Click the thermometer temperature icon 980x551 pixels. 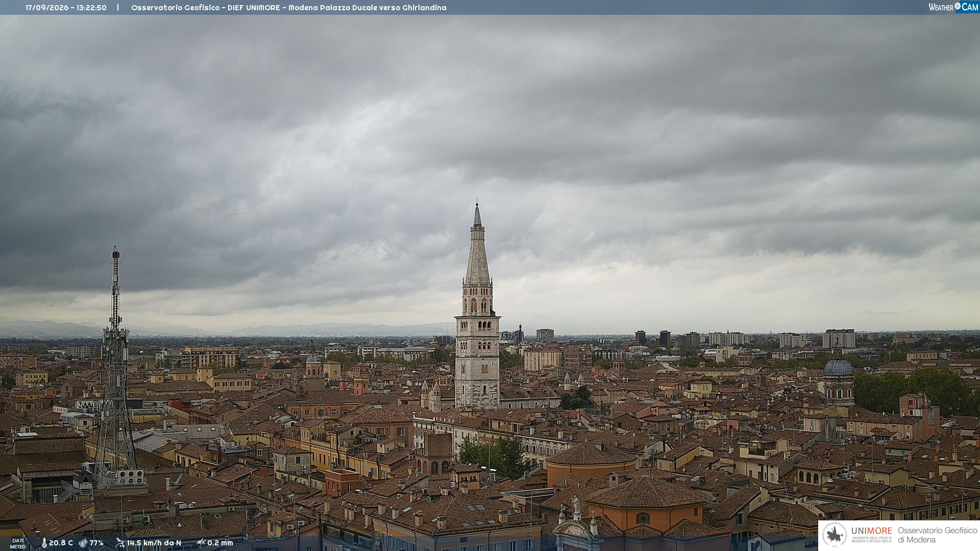(x=44, y=543)
